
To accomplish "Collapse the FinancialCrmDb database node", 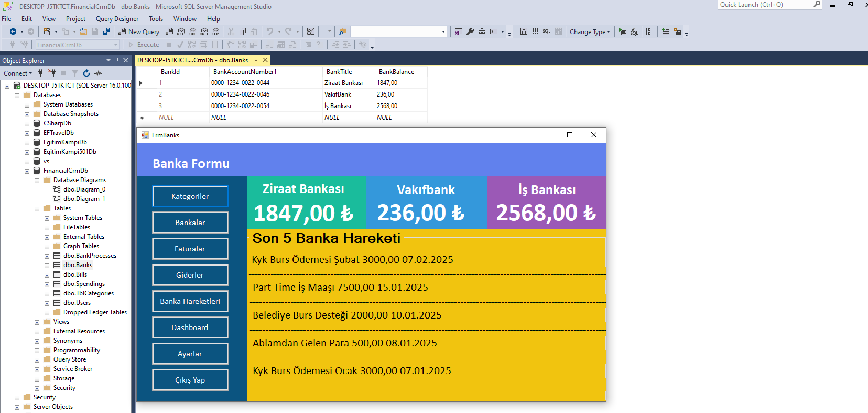I will 27,171.
